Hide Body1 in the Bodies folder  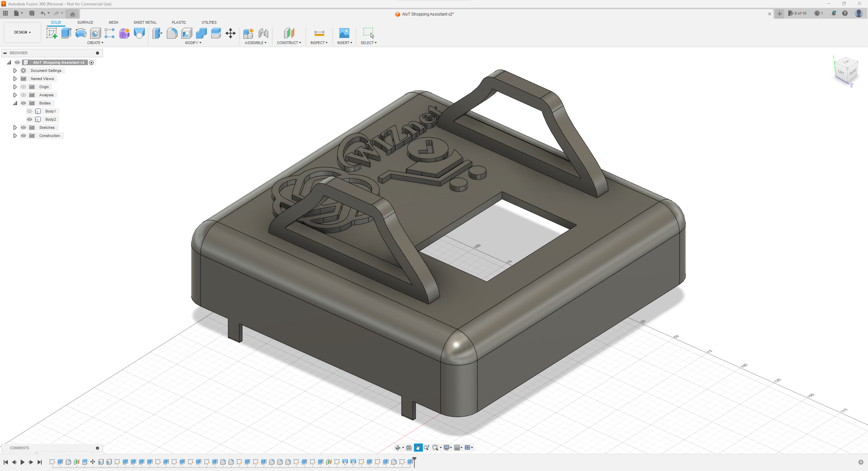(29, 111)
